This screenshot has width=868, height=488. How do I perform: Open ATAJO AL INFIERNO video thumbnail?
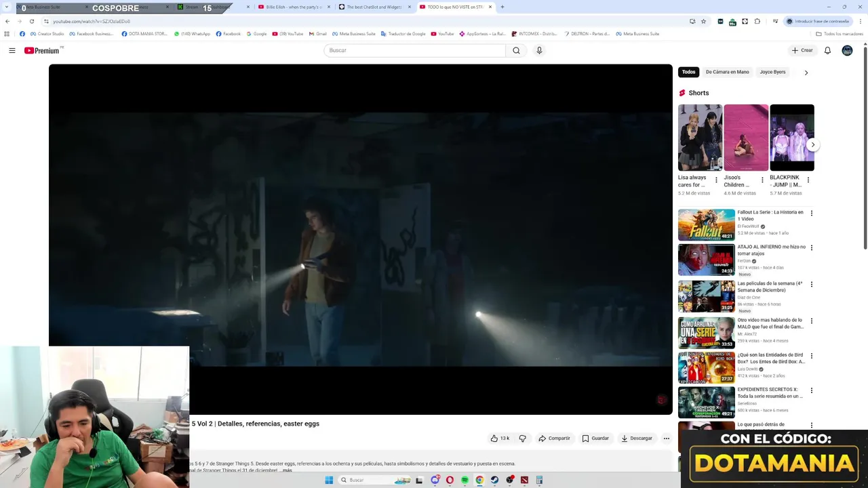tap(706, 260)
